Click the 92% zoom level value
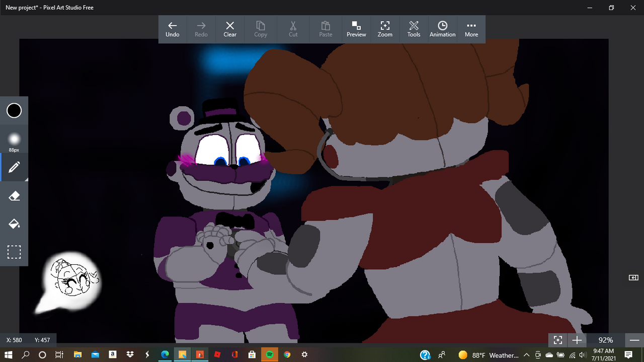Image resolution: width=644 pixels, height=362 pixels. coord(606,340)
